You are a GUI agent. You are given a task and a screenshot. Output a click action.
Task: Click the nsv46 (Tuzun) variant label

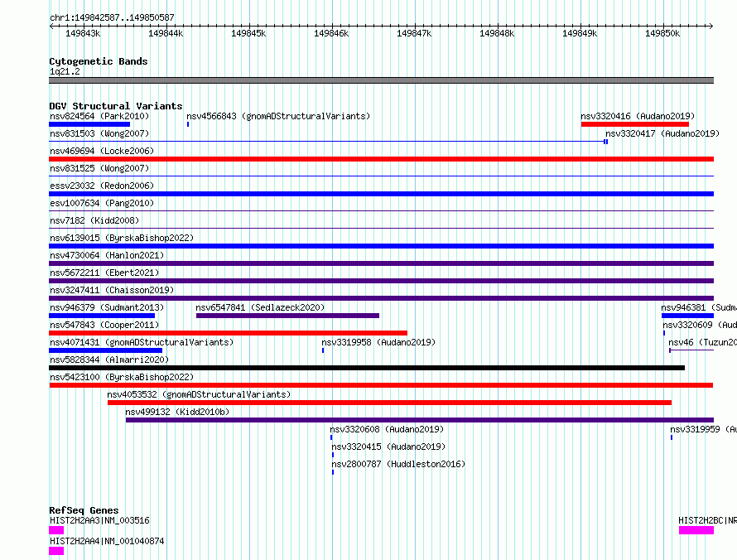click(x=702, y=342)
